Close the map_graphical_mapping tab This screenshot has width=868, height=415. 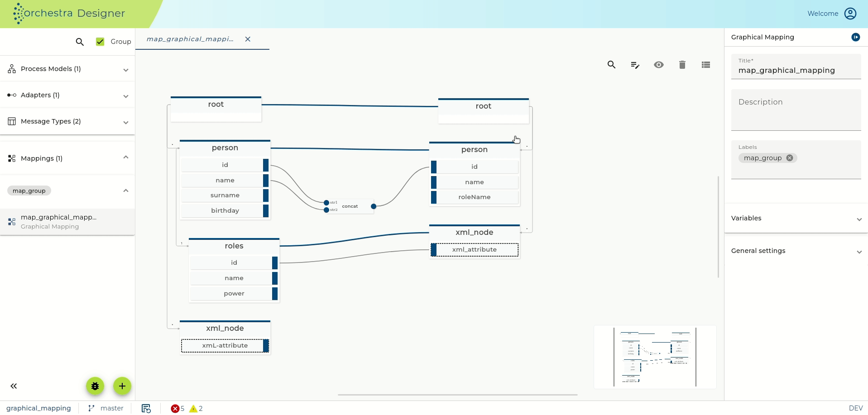[248, 39]
